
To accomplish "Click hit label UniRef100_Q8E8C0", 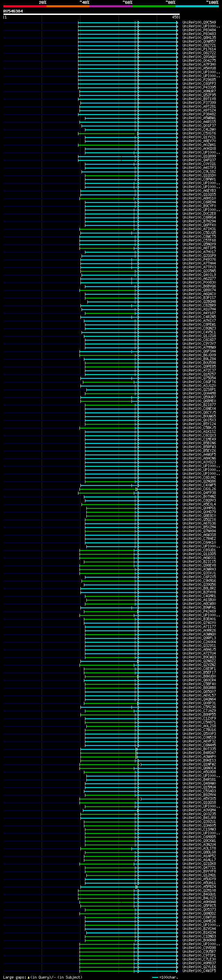I will pyautogui.click(x=199, y=516).
